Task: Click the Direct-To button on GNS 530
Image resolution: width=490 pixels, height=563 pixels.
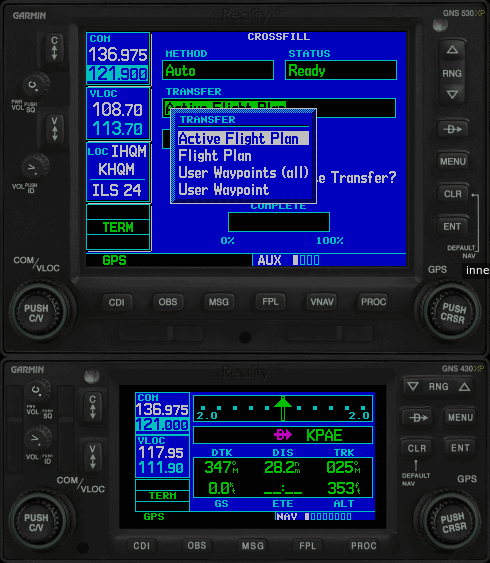Action: click(x=453, y=129)
